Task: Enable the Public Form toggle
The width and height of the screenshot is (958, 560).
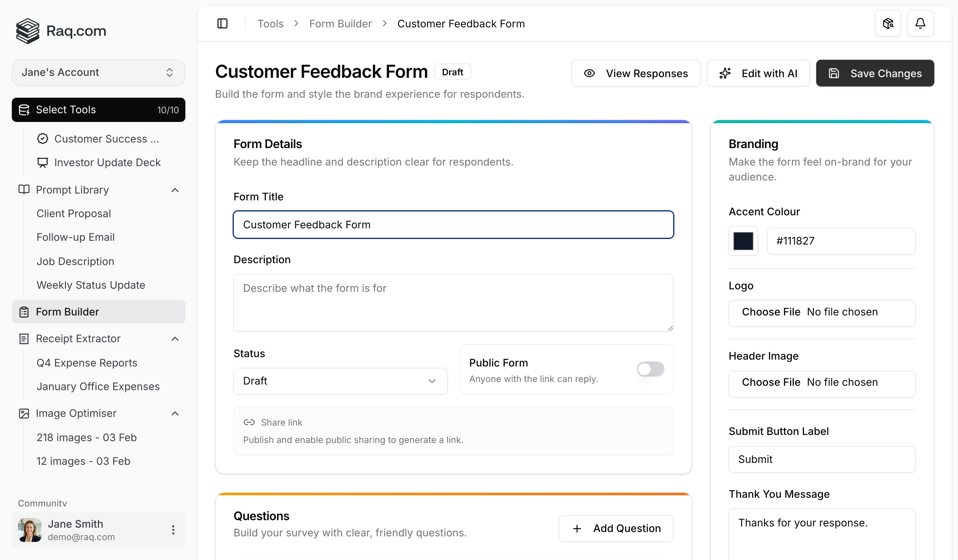Action: [x=650, y=369]
